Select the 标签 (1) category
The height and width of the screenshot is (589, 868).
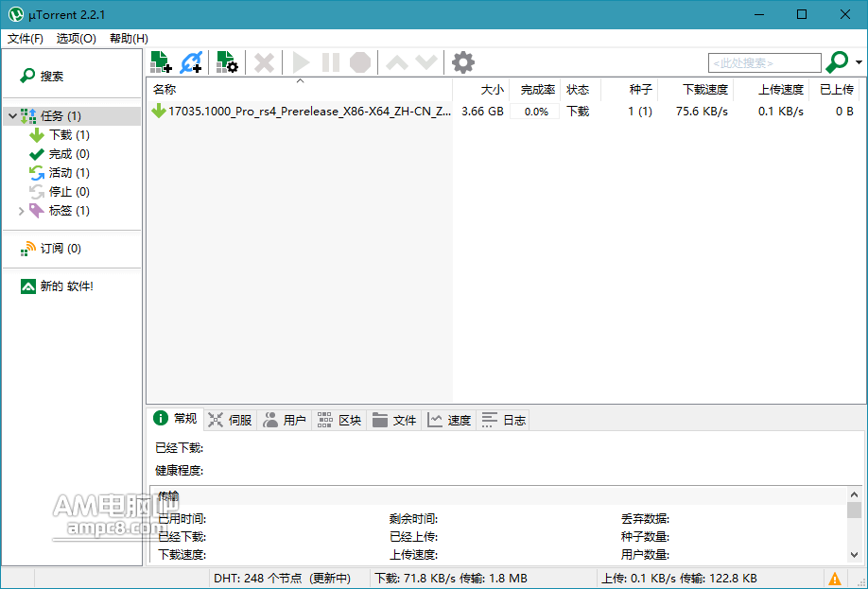[60, 210]
